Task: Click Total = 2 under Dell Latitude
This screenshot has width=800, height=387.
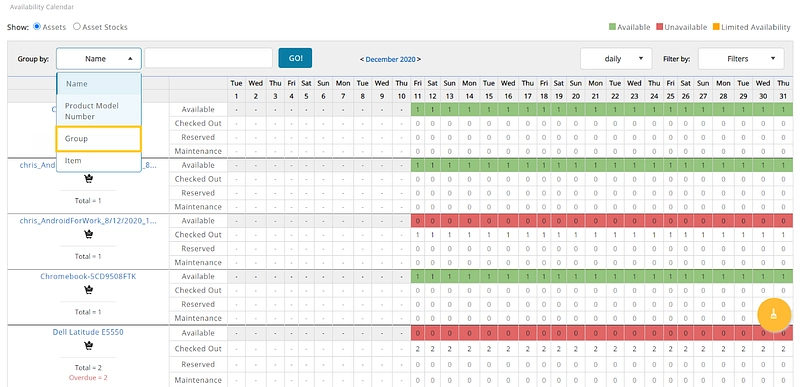Action: 88,368
